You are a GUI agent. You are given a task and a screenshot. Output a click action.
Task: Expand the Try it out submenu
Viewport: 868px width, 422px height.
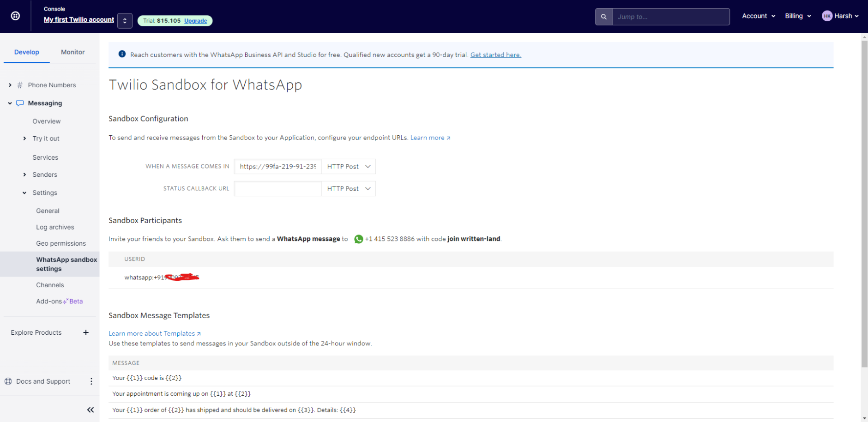24,139
